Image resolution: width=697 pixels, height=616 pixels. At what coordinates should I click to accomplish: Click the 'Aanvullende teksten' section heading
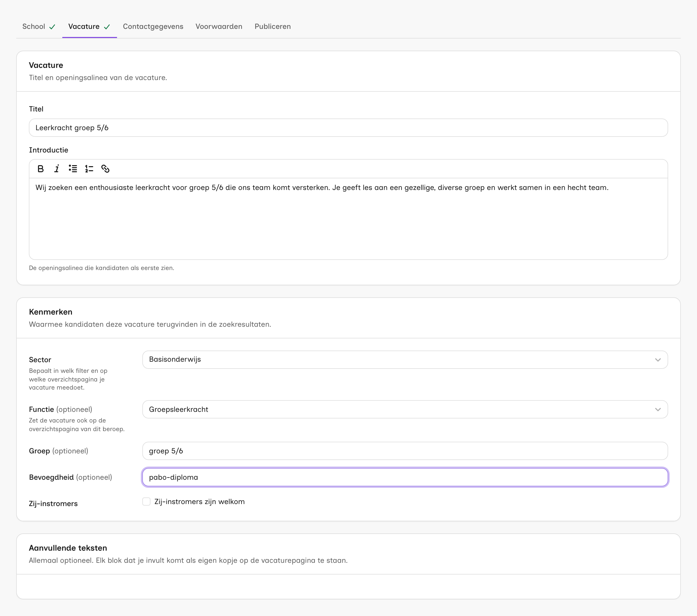[68, 548]
